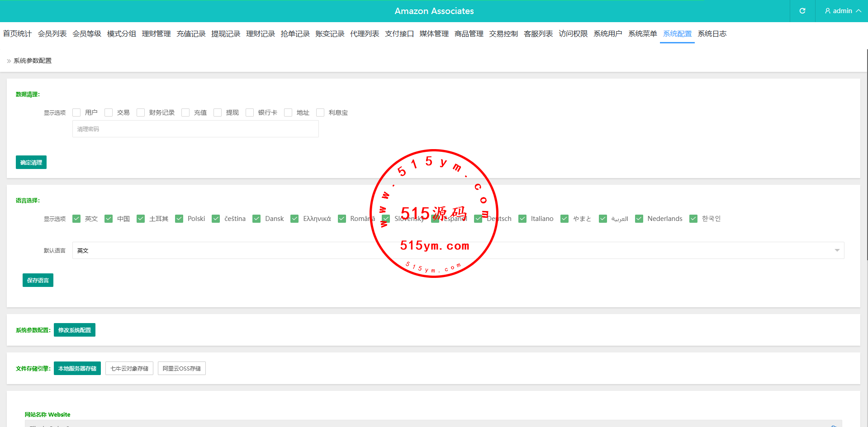The height and width of the screenshot is (427, 868).
Task: Enable the 用户 data cleanup checkbox
Action: tap(76, 113)
